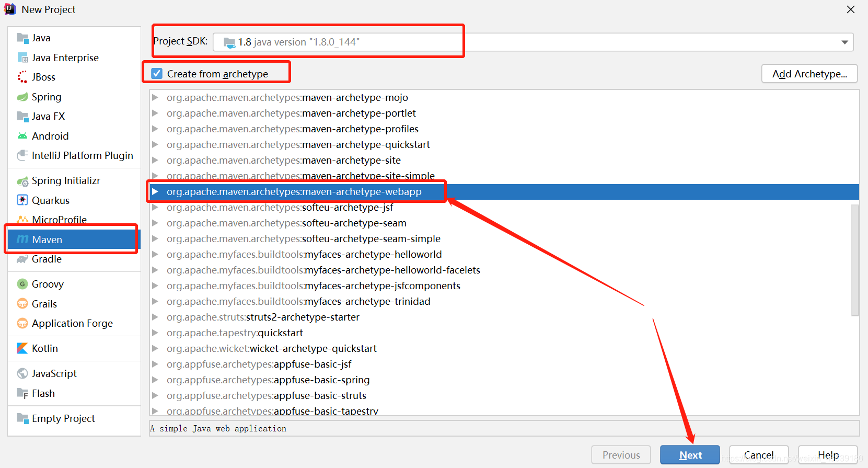Click the Help button

(828, 455)
